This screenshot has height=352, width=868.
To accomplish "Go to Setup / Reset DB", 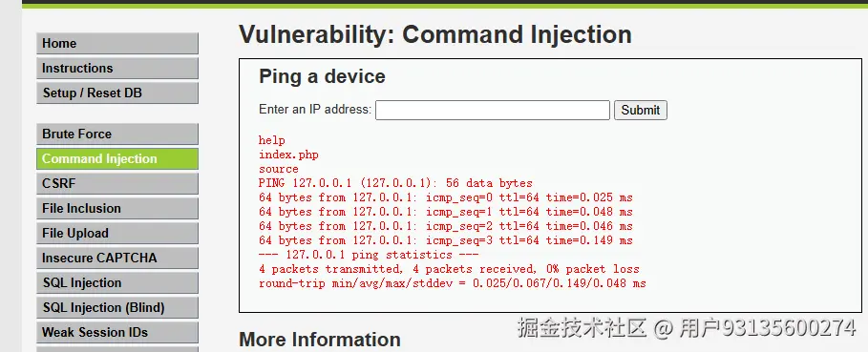I will (x=117, y=93).
